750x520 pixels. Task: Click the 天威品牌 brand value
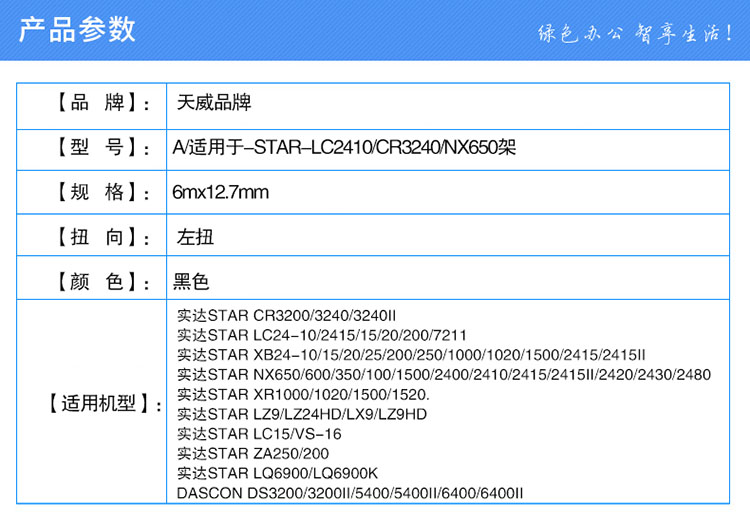[x=213, y=104]
